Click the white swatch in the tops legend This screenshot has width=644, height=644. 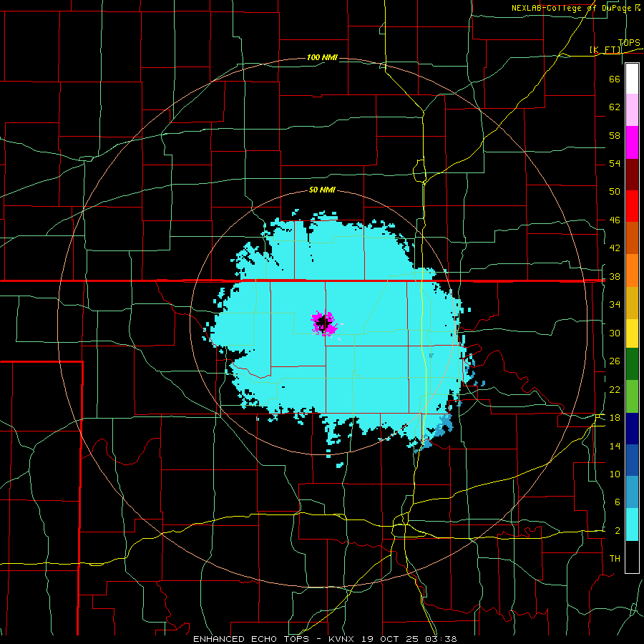[x=632, y=79]
